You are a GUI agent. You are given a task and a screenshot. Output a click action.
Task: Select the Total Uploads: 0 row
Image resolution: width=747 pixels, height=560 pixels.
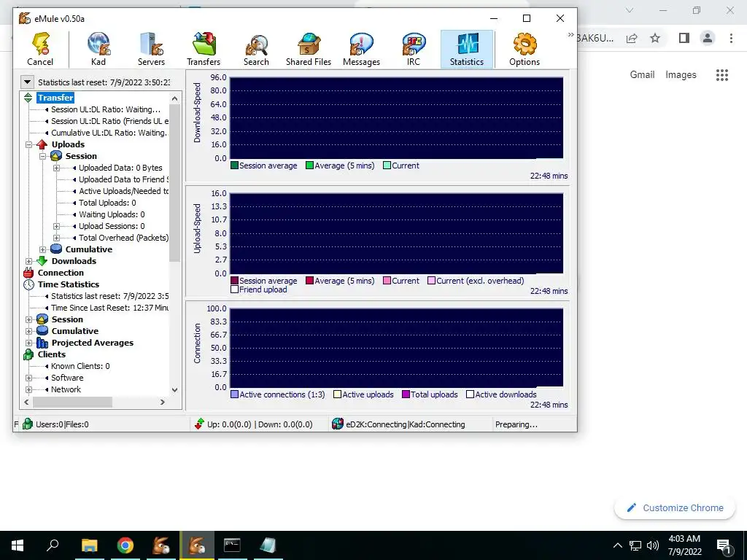(107, 203)
